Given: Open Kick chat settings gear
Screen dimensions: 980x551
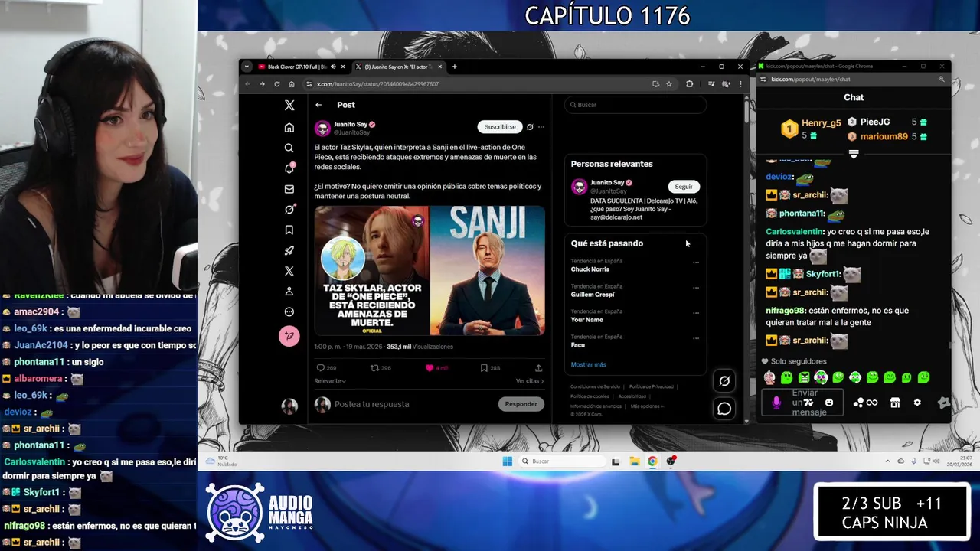Looking at the screenshot, I should [x=917, y=403].
